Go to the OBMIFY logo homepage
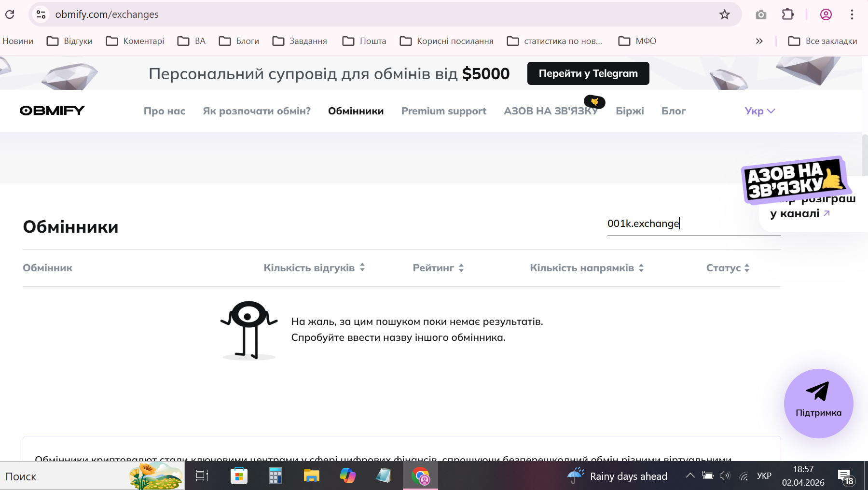Viewport: 868px width, 490px height. pyautogui.click(x=52, y=111)
